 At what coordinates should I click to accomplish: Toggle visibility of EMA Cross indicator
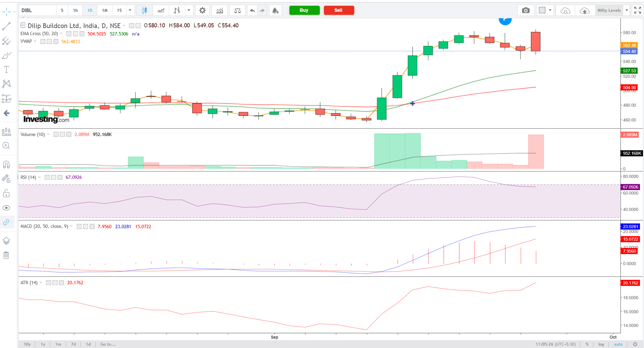(69, 34)
